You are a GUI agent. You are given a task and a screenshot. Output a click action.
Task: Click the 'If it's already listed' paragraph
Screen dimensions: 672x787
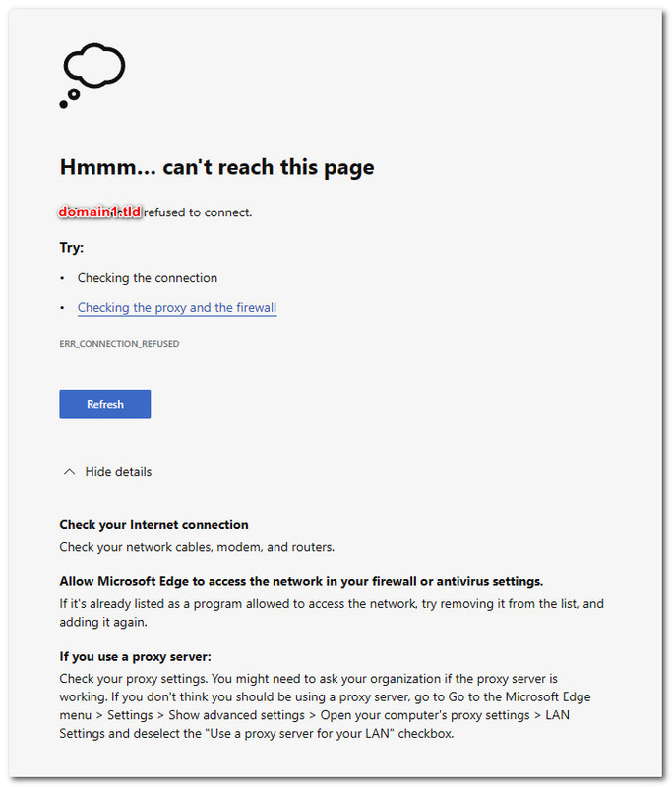[x=332, y=613]
